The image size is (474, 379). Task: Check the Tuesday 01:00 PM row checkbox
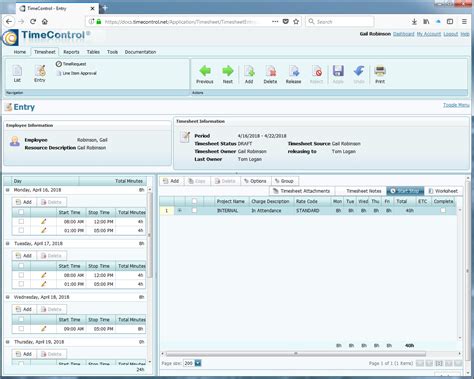(21, 284)
